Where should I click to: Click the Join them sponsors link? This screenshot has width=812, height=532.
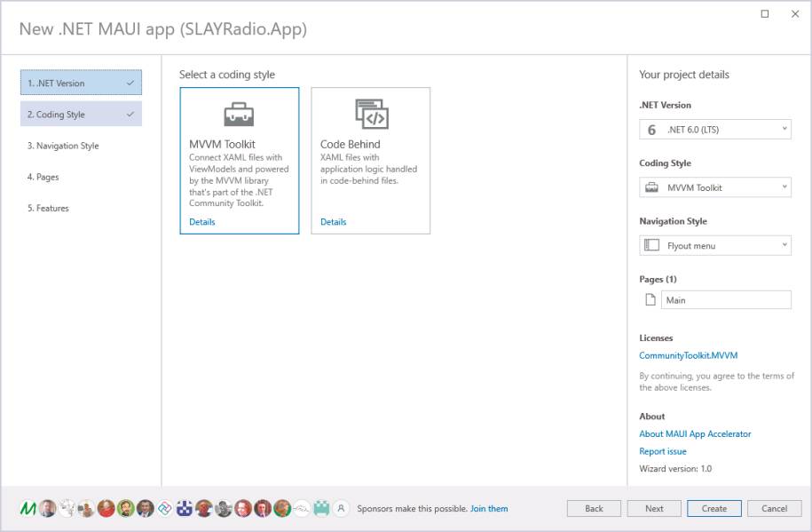pos(489,509)
